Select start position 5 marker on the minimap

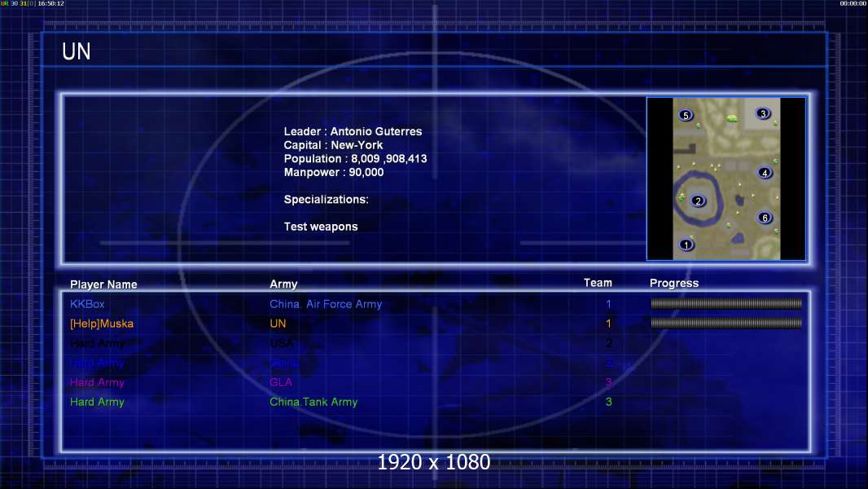[x=686, y=115]
